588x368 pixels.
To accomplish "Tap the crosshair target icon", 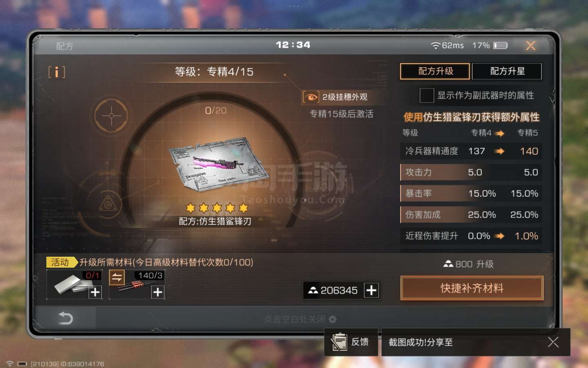I will coord(111,116).
